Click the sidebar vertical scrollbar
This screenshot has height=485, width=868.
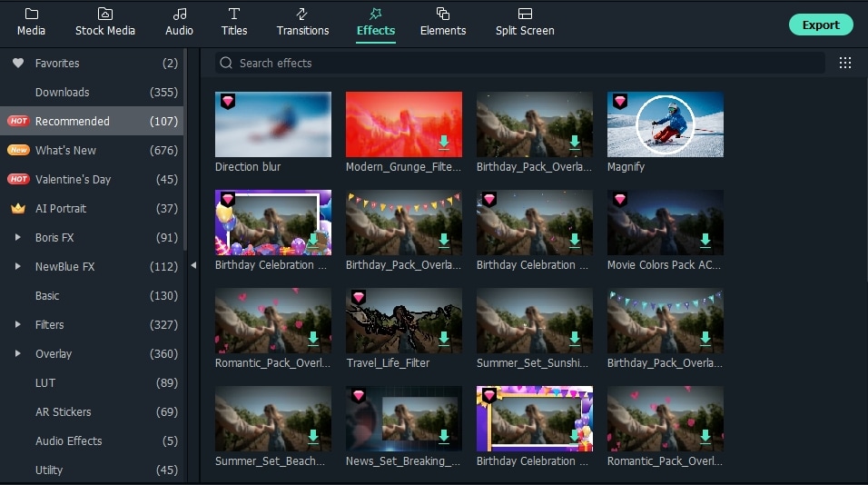[185, 150]
